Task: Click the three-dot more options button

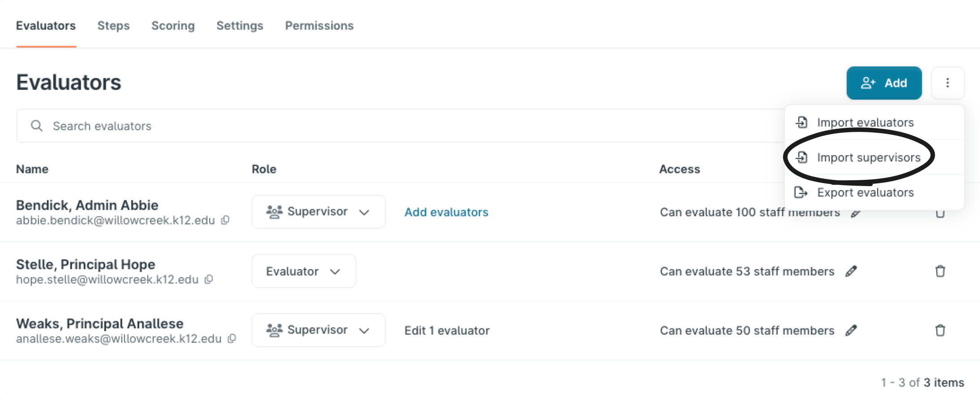Action: click(947, 83)
